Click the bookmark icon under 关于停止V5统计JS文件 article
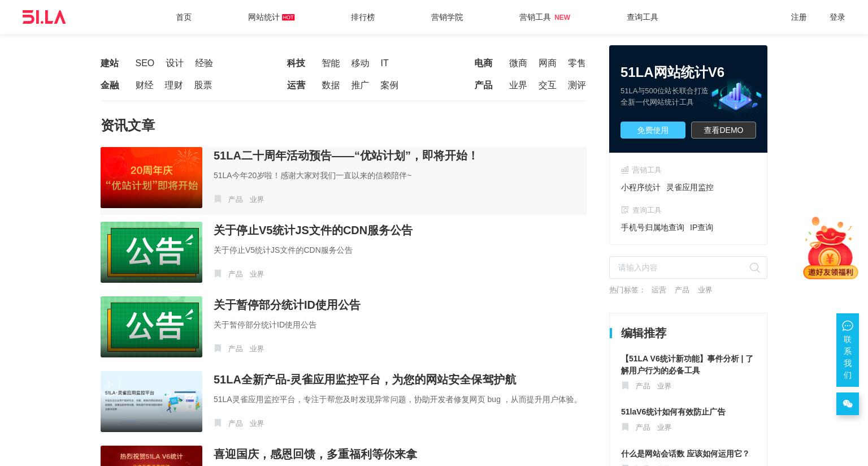This screenshot has width=868, height=466. pyautogui.click(x=218, y=274)
